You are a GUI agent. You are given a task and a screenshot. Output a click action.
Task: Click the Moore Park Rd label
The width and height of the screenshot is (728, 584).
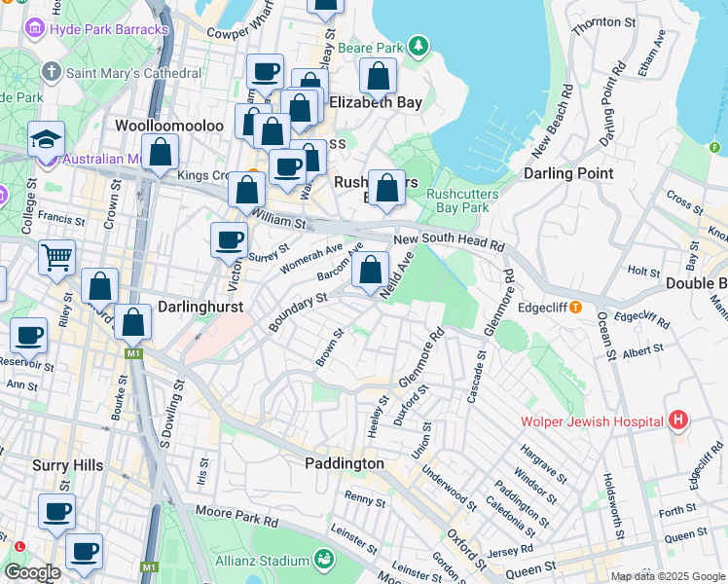tap(237, 516)
